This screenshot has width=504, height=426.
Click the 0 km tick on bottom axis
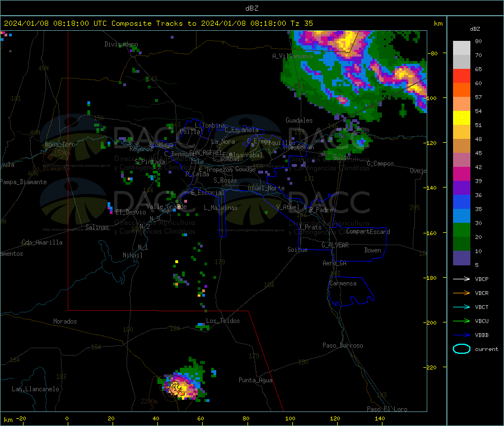coord(67,419)
